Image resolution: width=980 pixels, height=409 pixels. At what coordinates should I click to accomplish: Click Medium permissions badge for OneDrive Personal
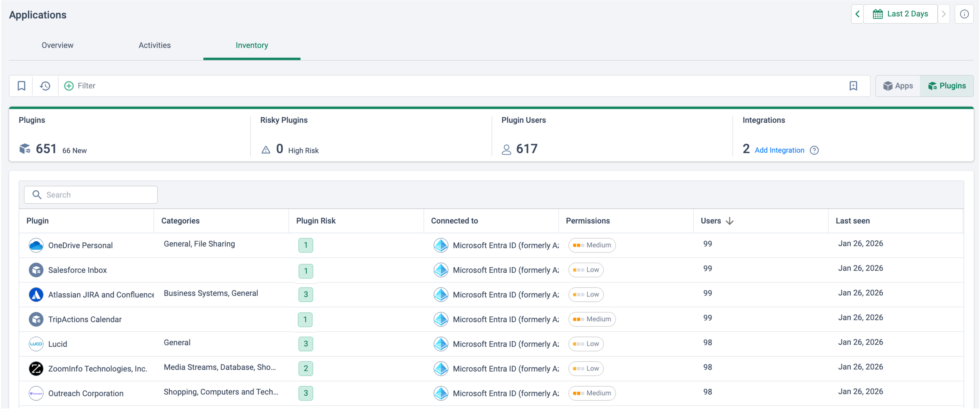pos(592,245)
